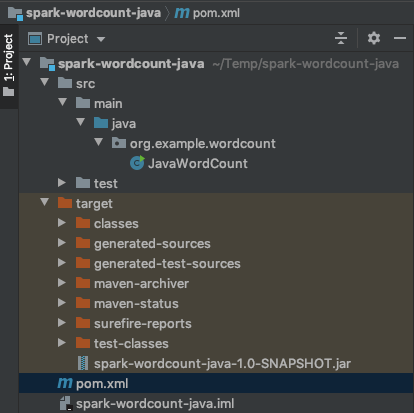Click the blue java source folder icon
Screen dimensions: 414x413
[101, 123]
